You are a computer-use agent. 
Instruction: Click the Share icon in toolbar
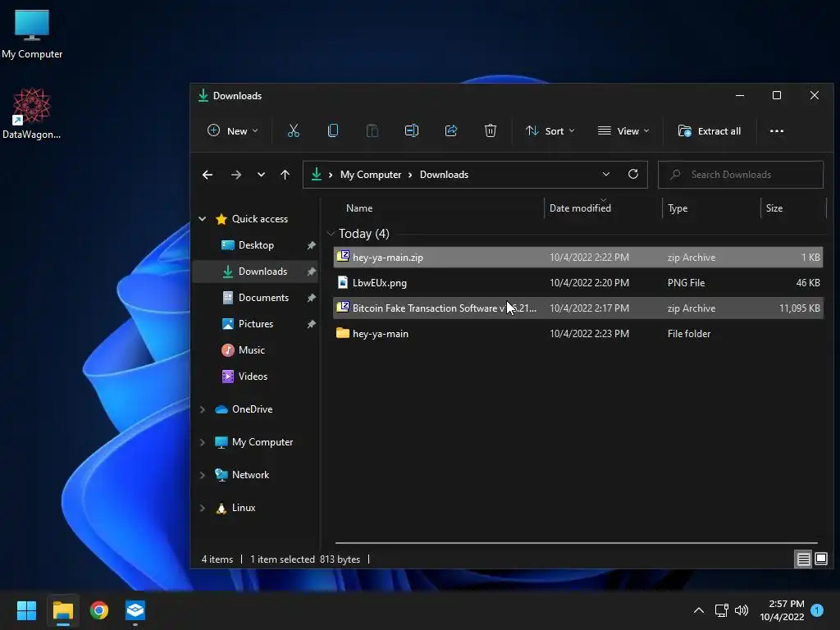point(451,130)
